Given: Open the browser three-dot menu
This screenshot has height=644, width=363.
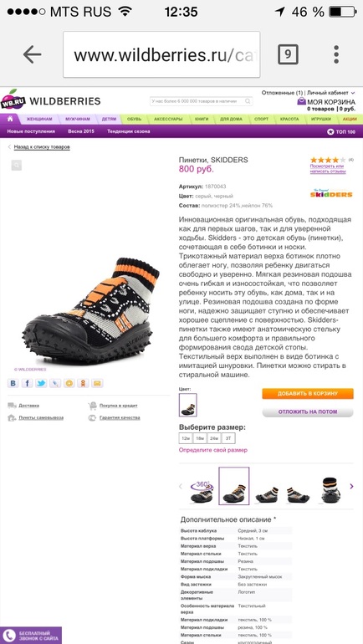Looking at the screenshot, I should click(x=336, y=54).
